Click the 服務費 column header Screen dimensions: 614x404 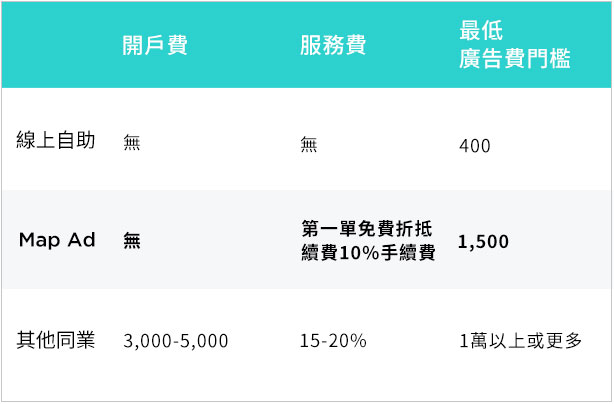333,45
